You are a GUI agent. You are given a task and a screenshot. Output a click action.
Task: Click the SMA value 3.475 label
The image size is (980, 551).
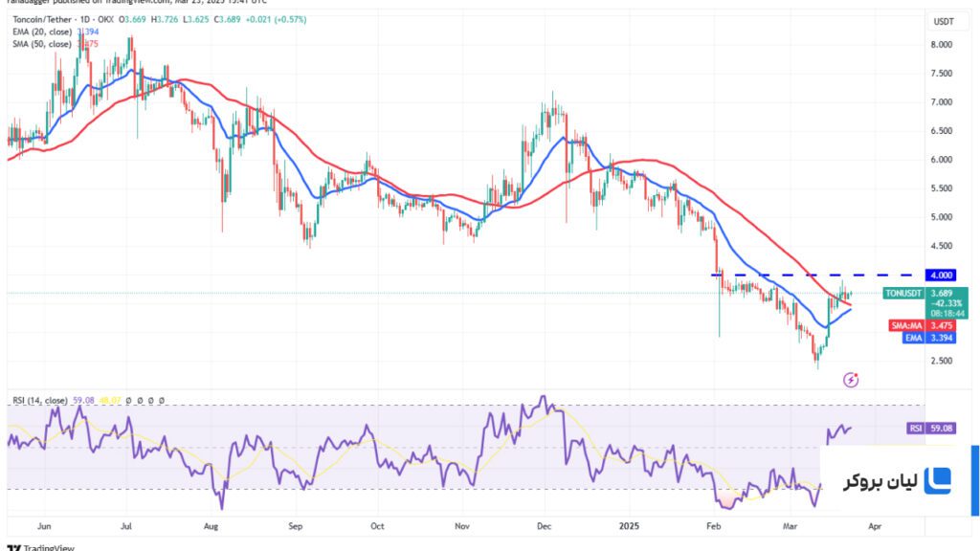pyautogui.click(x=942, y=325)
